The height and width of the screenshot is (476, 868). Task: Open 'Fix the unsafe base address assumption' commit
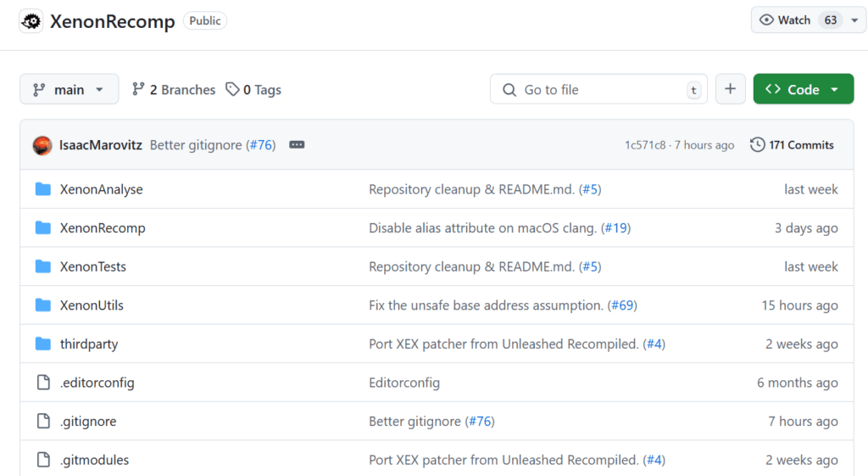click(486, 305)
